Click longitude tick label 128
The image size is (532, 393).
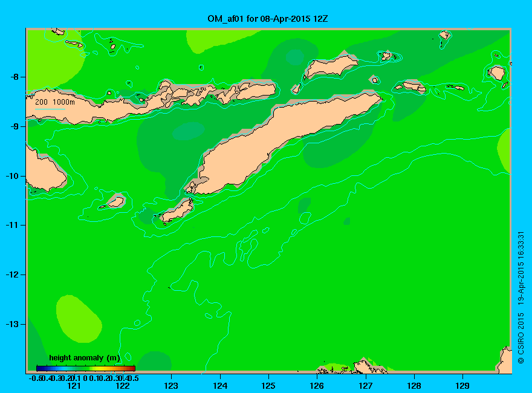[x=414, y=386]
